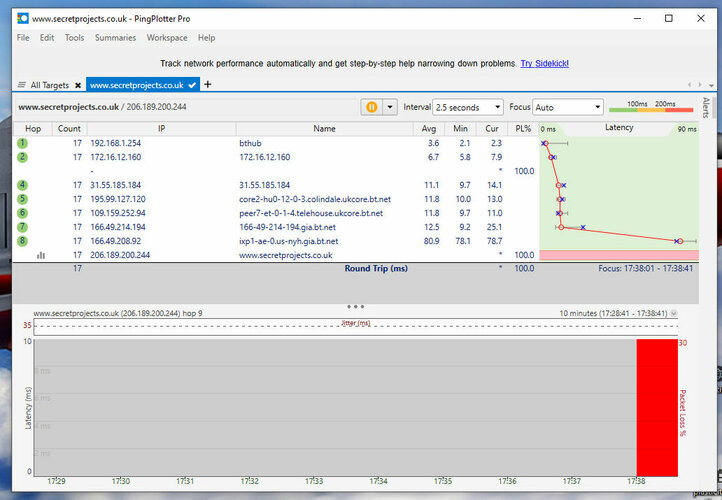Click the Try Sidekick! link
The width and height of the screenshot is (722, 500).
[x=544, y=64]
